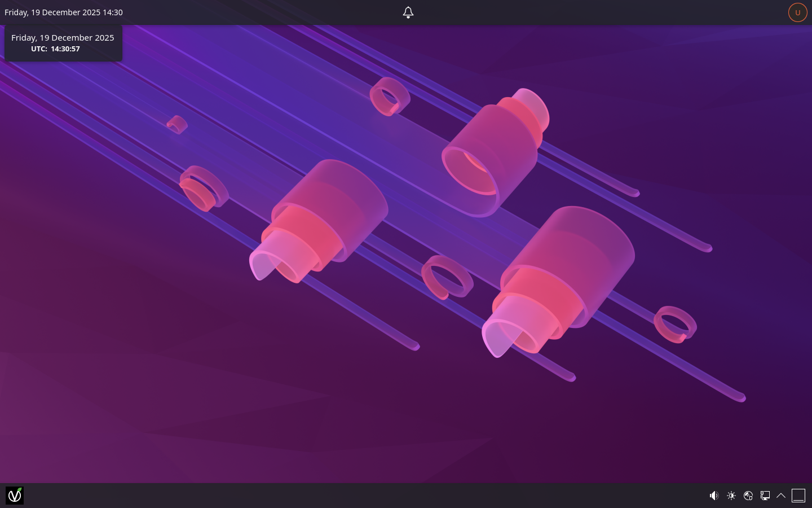The height and width of the screenshot is (508, 812).
Task: Expand hidden tray icons with the up arrow
Action: (x=781, y=496)
